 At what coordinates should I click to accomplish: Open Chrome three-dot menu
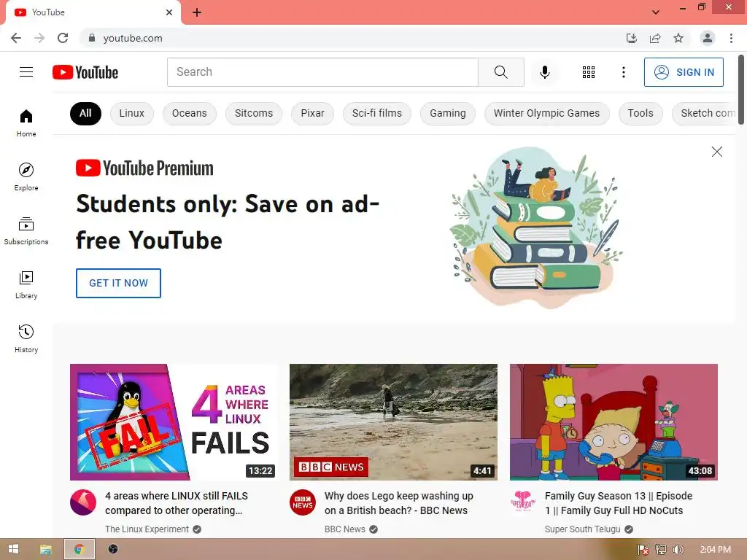pos(731,38)
